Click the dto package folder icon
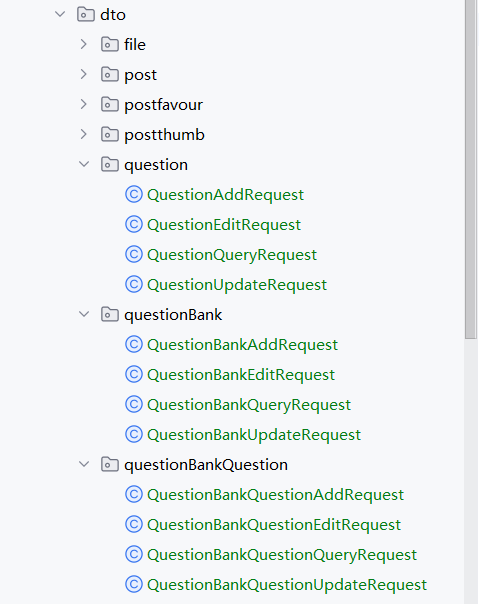Viewport: 479px width, 604px height. pos(86,15)
